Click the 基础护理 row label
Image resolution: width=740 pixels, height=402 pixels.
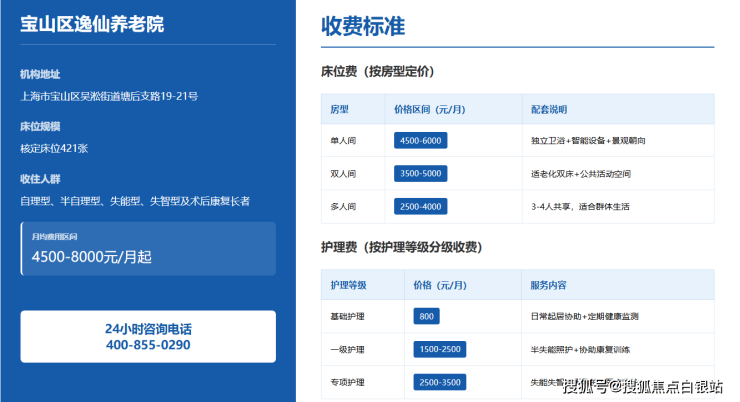pyautogui.click(x=347, y=317)
